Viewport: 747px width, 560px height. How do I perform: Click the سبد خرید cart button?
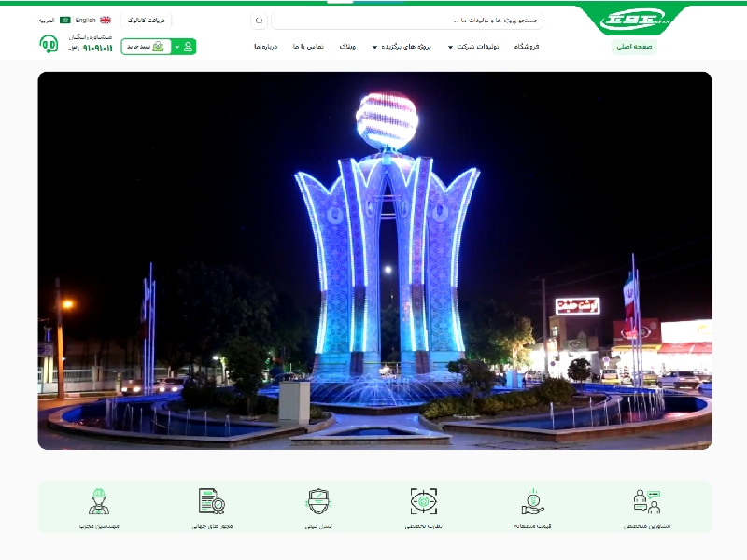click(146, 47)
